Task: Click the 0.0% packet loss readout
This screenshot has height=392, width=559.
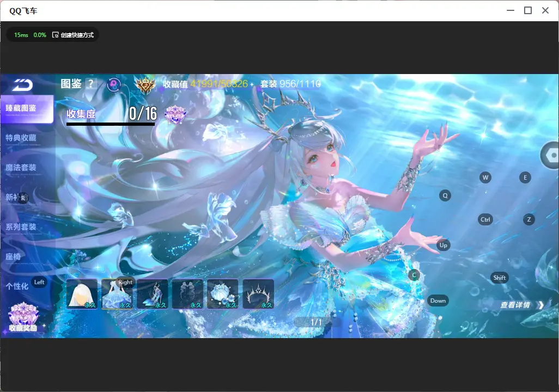Action: [40, 35]
